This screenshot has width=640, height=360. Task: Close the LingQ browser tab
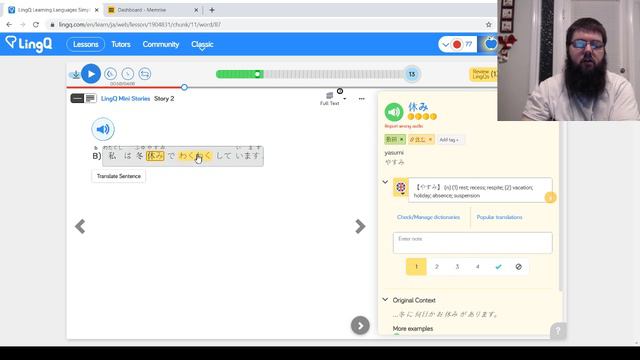click(97, 10)
